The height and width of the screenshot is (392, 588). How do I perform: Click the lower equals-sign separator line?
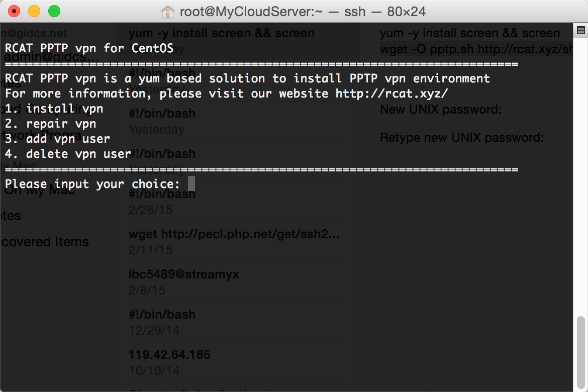pyautogui.click(x=261, y=169)
